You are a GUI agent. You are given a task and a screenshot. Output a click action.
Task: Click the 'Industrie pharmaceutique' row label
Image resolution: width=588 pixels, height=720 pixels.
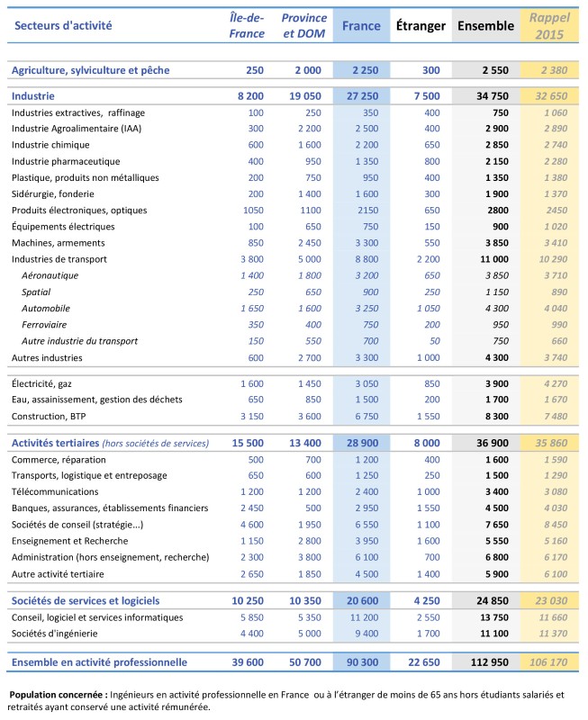tap(66, 161)
